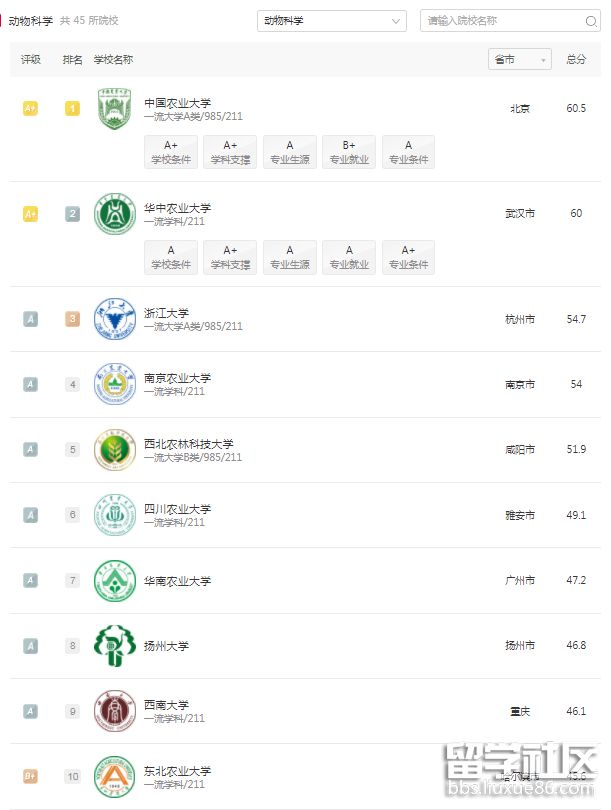The width and height of the screenshot is (611, 810).
Task: Click the 学校名称 input field
Action: [x=502, y=21]
